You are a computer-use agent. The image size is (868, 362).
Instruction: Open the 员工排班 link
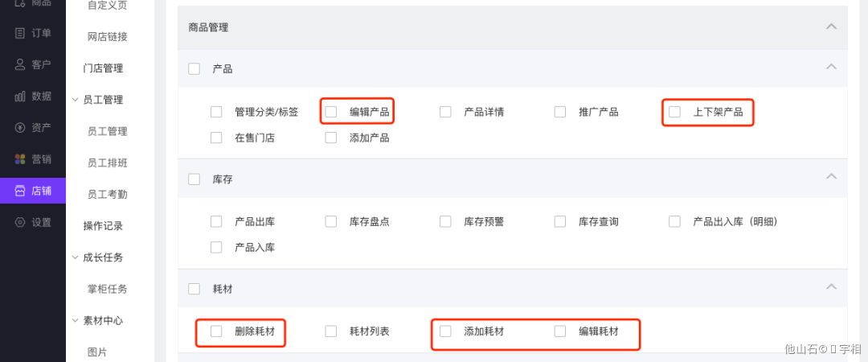click(x=107, y=162)
